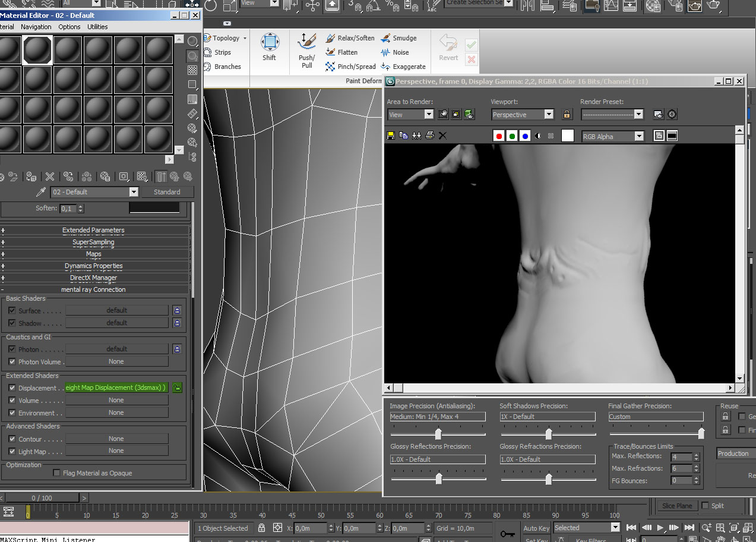Screen dimensions: 756x542
Task: Clear the rendered frame with X icon
Action: coord(442,135)
